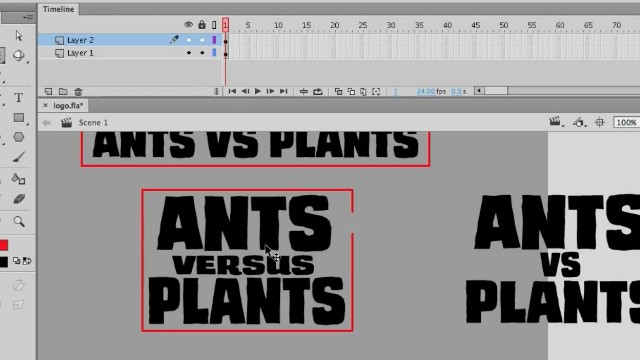
Task: Hide Layer 2 visibility dot
Action: click(x=189, y=40)
